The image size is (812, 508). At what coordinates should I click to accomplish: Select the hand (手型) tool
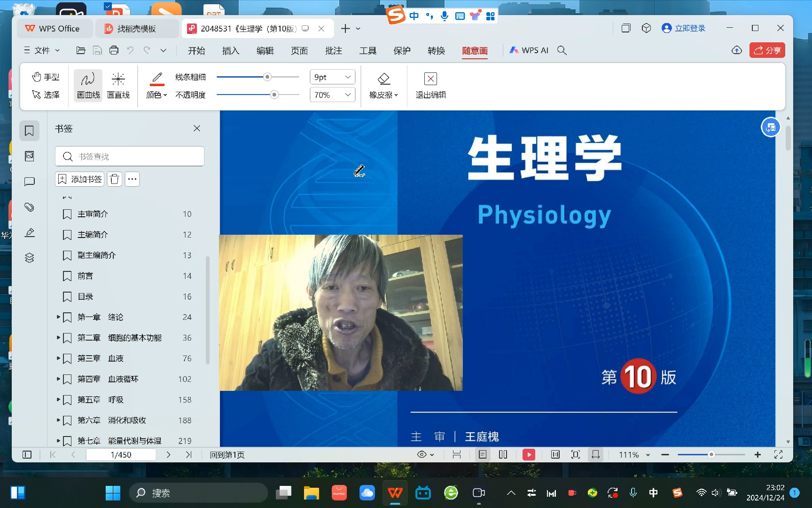(x=46, y=77)
